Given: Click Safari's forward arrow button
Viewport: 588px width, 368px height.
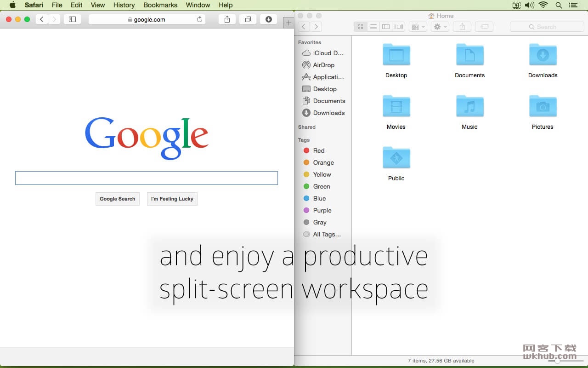Looking at the screenshot, I should coord(54,19).
